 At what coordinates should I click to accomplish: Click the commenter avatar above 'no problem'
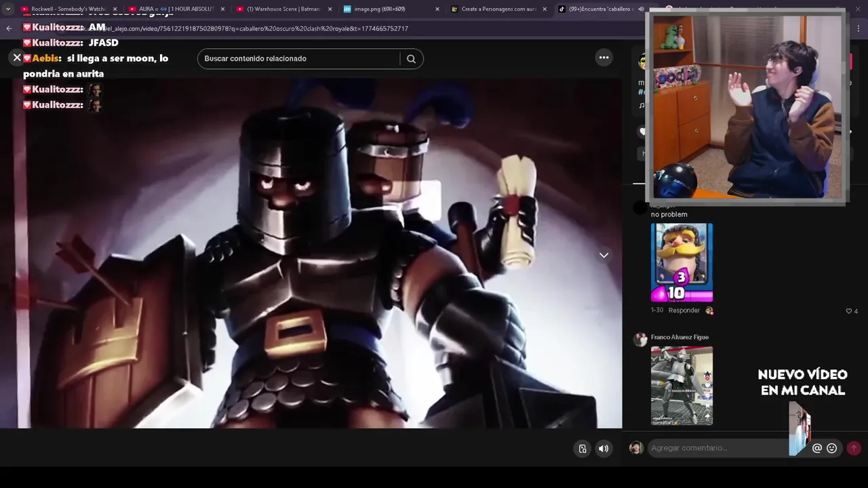tap(639, 207)
